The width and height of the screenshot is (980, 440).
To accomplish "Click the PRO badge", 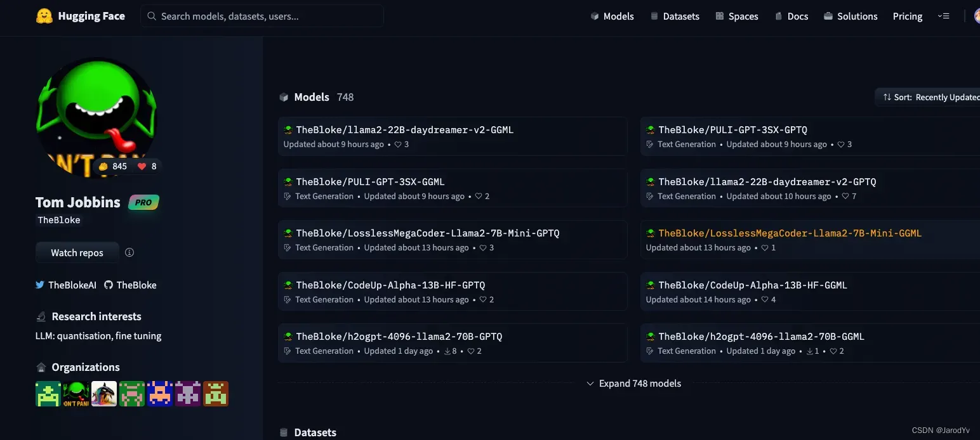I will pos(143,202).
